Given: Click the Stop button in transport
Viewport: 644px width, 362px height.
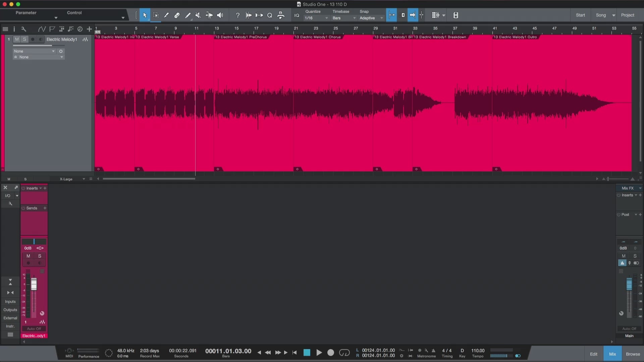Looking at the screenshot, I should tap(307, 353).
